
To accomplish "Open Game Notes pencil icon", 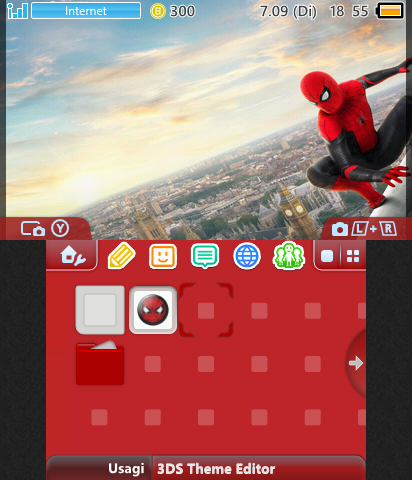I will 122,256.
